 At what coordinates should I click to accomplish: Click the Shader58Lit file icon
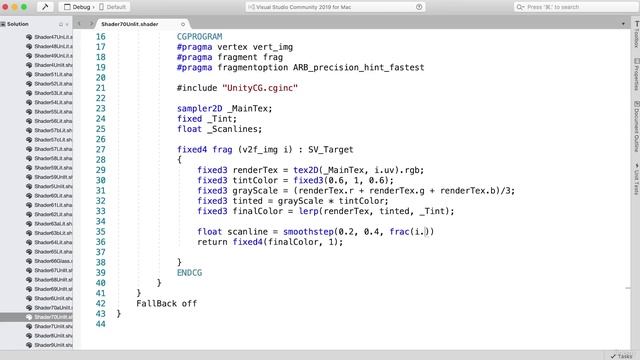tap(29, 158)
